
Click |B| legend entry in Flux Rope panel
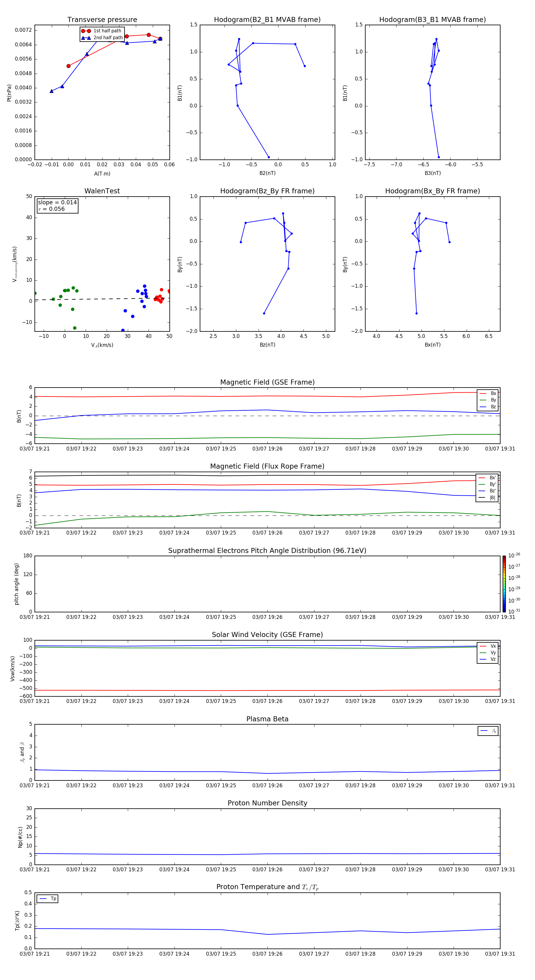pos(487,498)
